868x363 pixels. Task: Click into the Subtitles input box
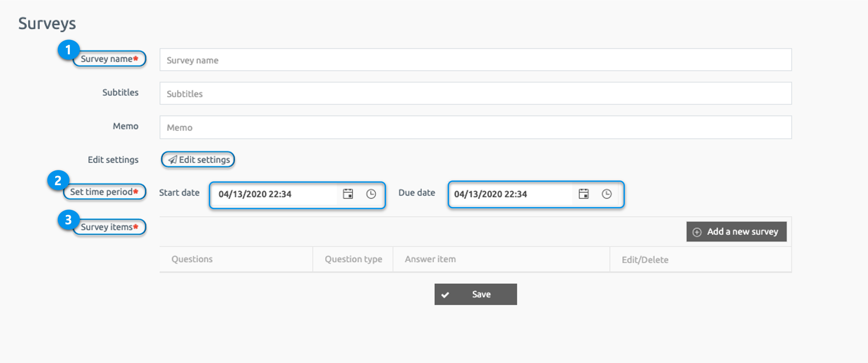point(475,93)
